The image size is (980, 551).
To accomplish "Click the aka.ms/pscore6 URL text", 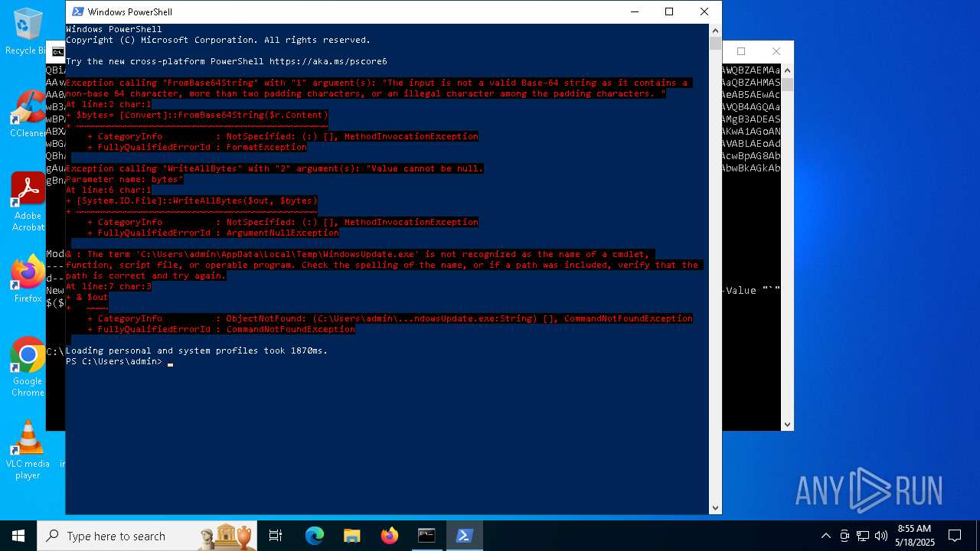I will 328,61.
